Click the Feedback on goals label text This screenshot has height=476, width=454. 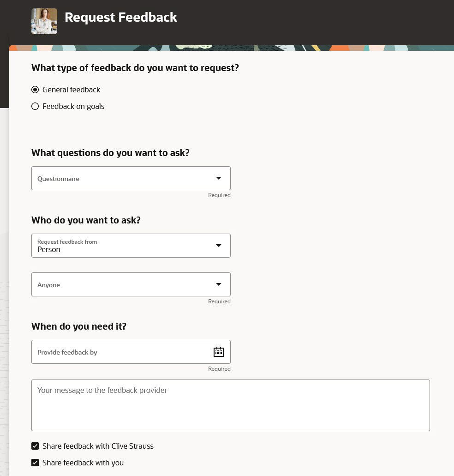[x=73, y=106]
